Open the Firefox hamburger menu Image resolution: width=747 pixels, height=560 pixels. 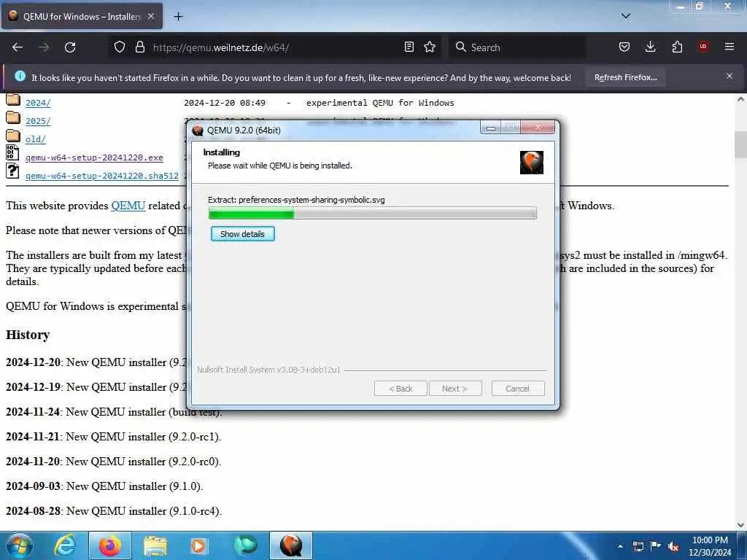coord(729,47)
